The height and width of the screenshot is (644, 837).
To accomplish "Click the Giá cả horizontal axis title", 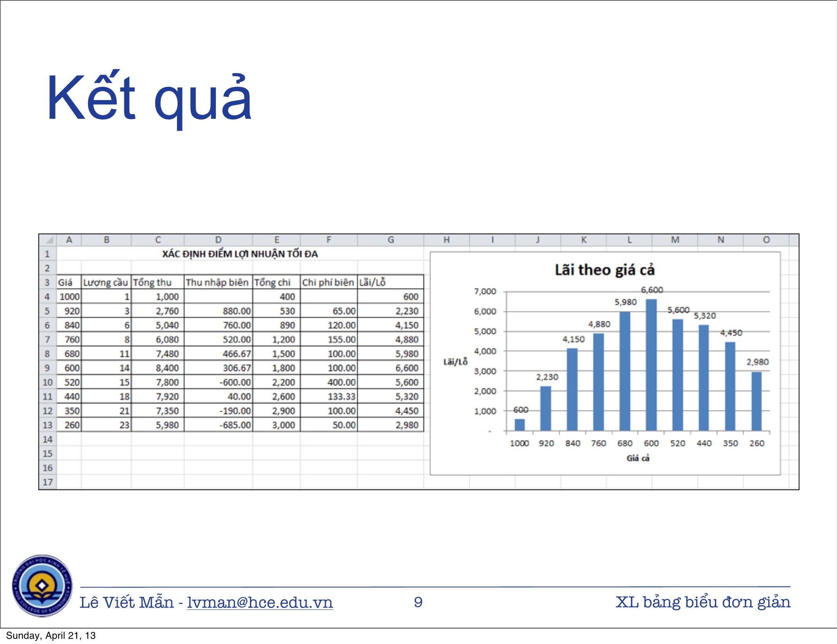I will point(638,458).
